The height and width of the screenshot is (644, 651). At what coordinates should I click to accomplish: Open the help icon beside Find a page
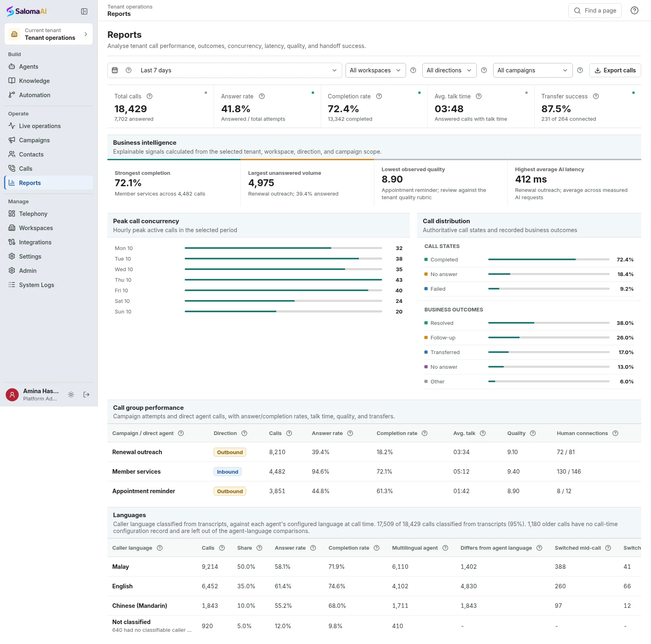click(634, 11)
